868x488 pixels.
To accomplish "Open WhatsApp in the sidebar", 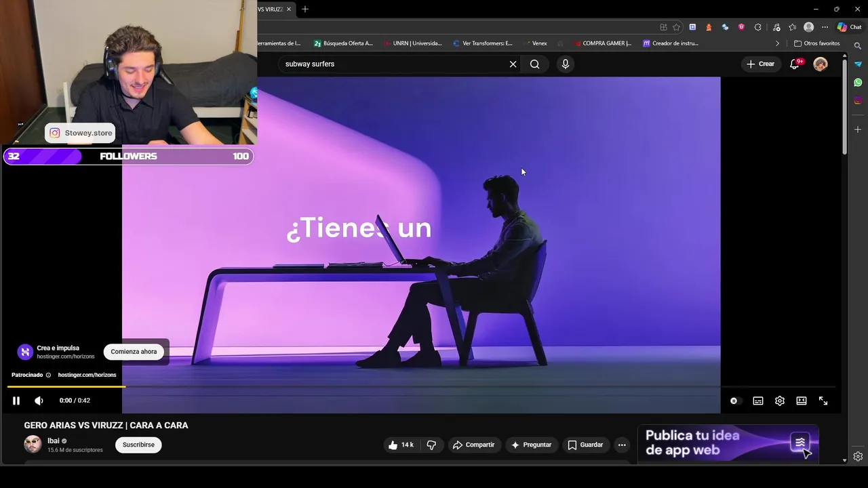I will pyautogui.click(x=858, y=82).
